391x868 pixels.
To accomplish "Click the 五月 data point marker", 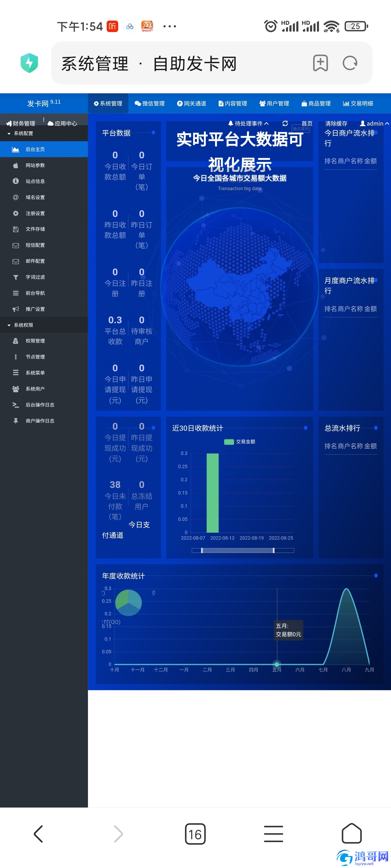I will [277, 664].
